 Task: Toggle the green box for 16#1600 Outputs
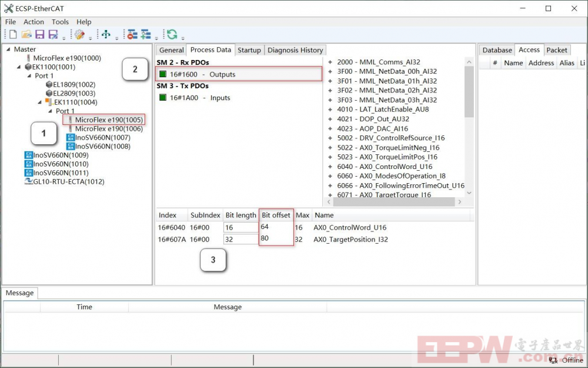[162, 74]
